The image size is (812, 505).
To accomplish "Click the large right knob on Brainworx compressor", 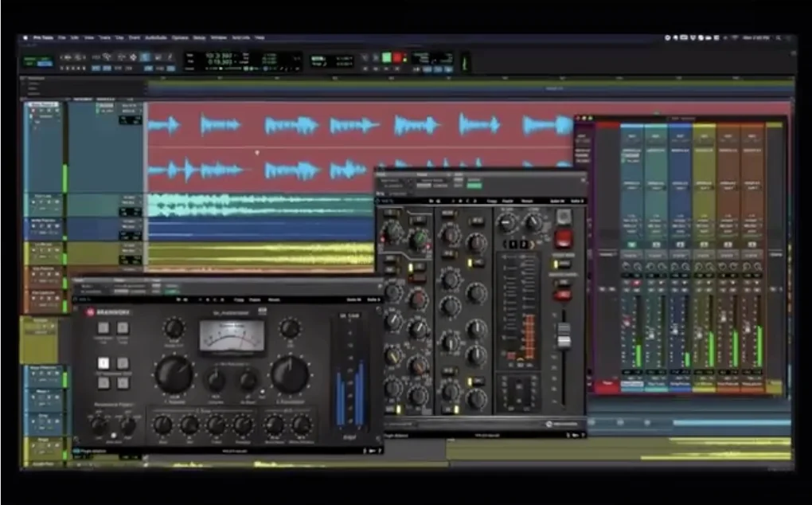I will pos(290,374).
